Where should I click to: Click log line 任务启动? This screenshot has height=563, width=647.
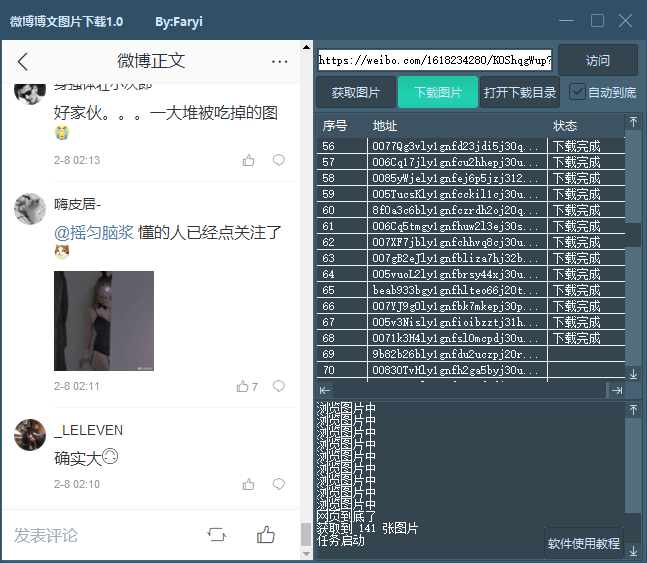(341, 540)
